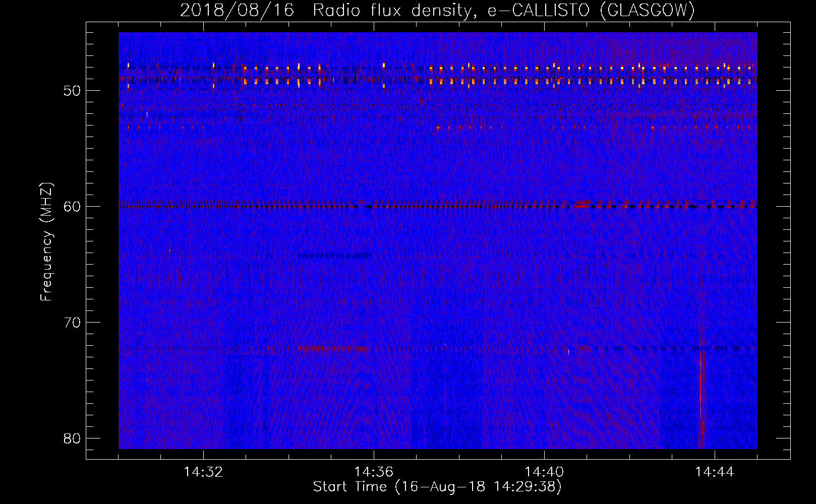
Task: Click the 14:40 time tick label
Action: pyautogui.click(x=544, y=472)
